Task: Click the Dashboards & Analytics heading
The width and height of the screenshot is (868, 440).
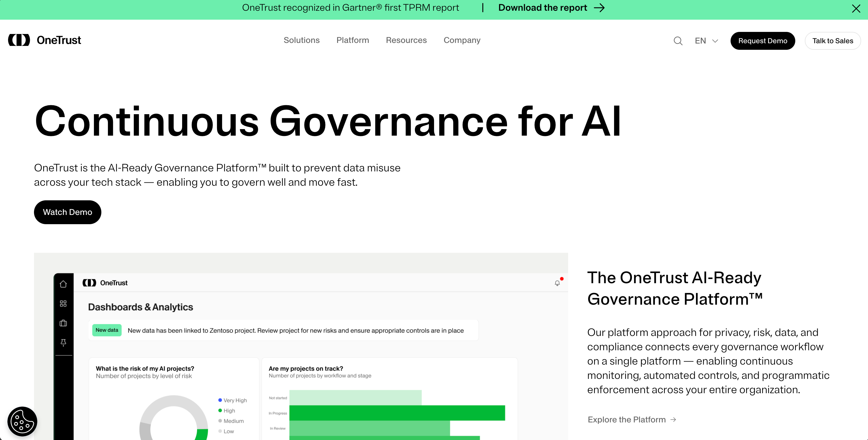Action: (x=140, y=307)
